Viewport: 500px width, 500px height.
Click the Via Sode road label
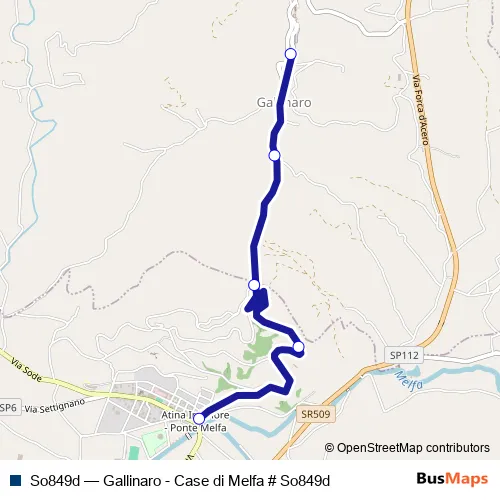26,370
